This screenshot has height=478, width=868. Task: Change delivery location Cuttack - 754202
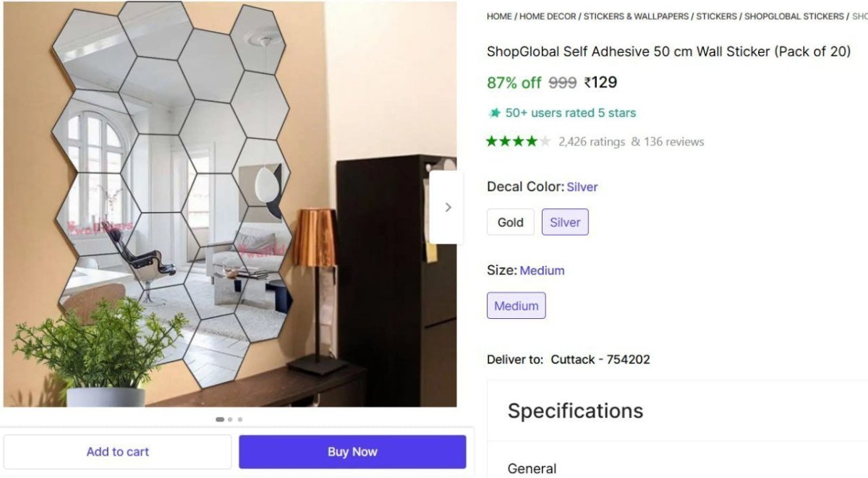600,359
